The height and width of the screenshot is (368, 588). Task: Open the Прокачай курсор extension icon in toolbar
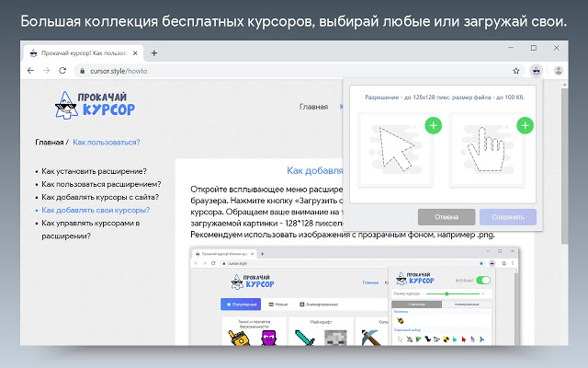(x=537, y=71)
